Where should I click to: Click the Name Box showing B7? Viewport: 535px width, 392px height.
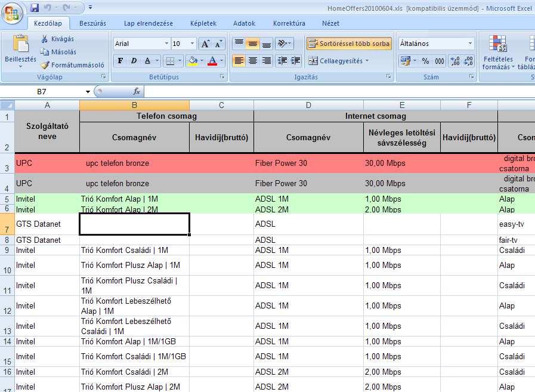42,91
